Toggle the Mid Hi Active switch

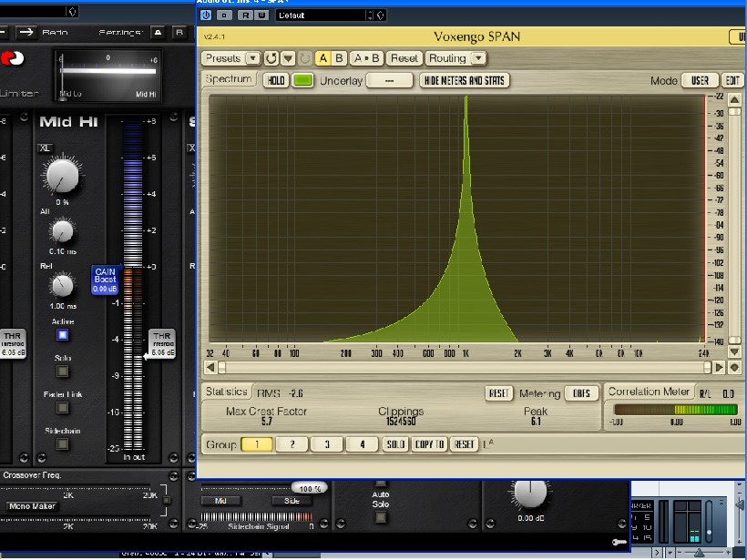coord(63,335)
